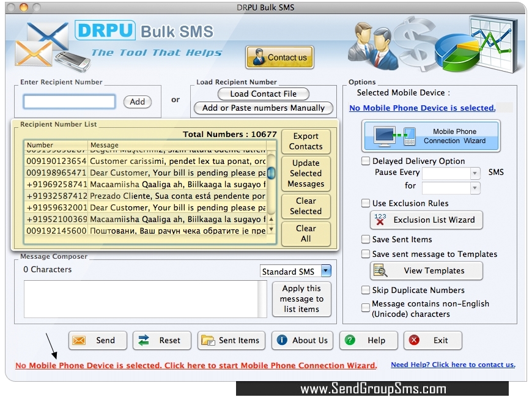Click the green arrows Reset icon
Image resolution: width=532 pixels, height=397 pixels.
pos(144,340)
